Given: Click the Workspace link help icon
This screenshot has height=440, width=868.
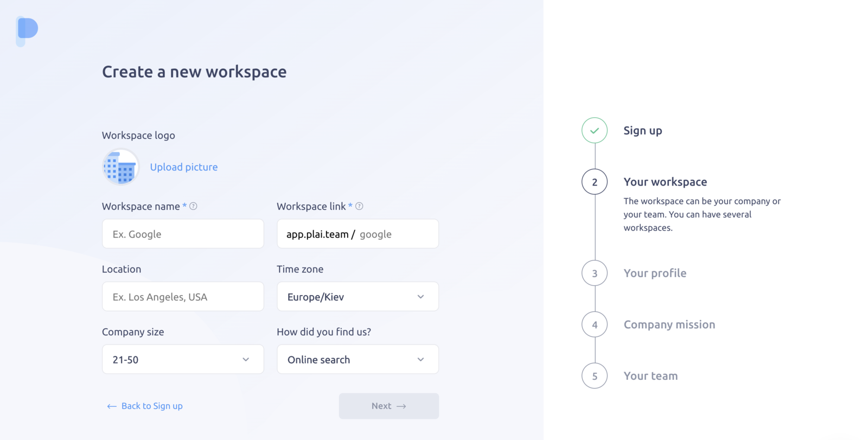Looking at the screenshot, I should pyautogui.click(x=359, y=206).
